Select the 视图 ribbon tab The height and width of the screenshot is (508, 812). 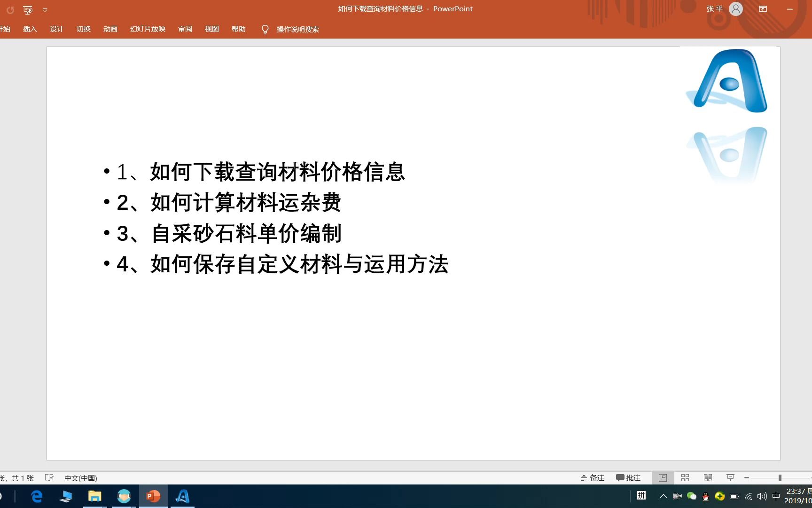pos(212,29)
